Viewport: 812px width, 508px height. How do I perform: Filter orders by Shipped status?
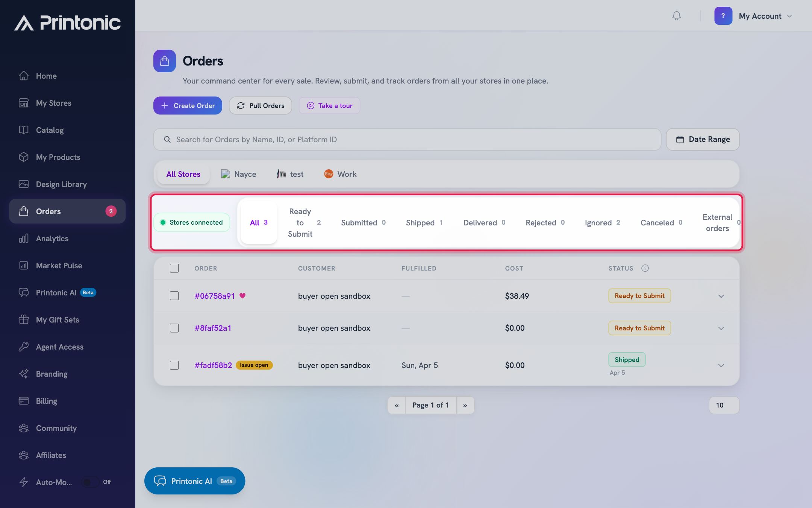click(424, 222)
